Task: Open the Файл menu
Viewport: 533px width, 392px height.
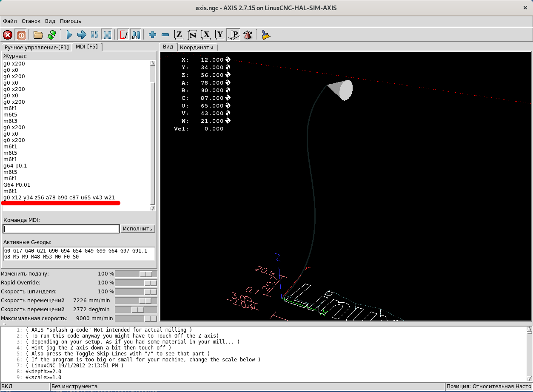Action: tap(10, 21)
